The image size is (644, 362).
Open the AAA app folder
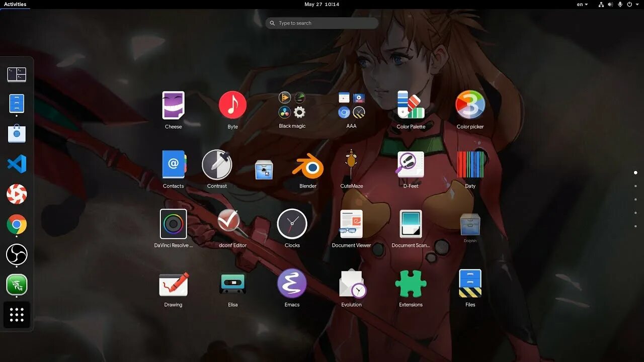(352, 105)
